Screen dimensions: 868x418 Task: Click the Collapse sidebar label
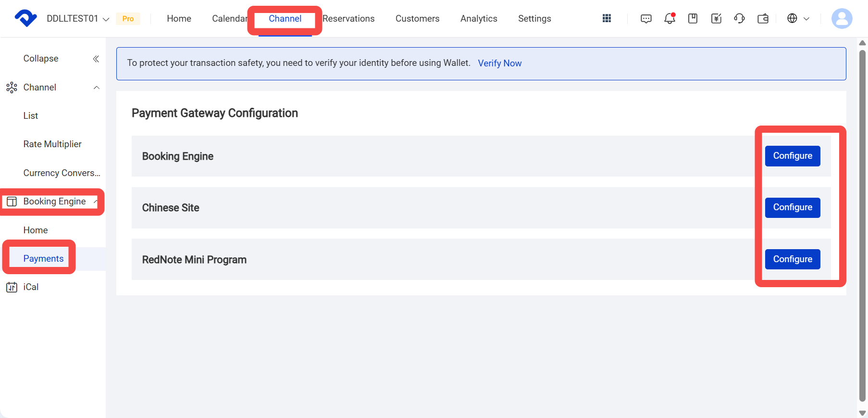(41, 59)
